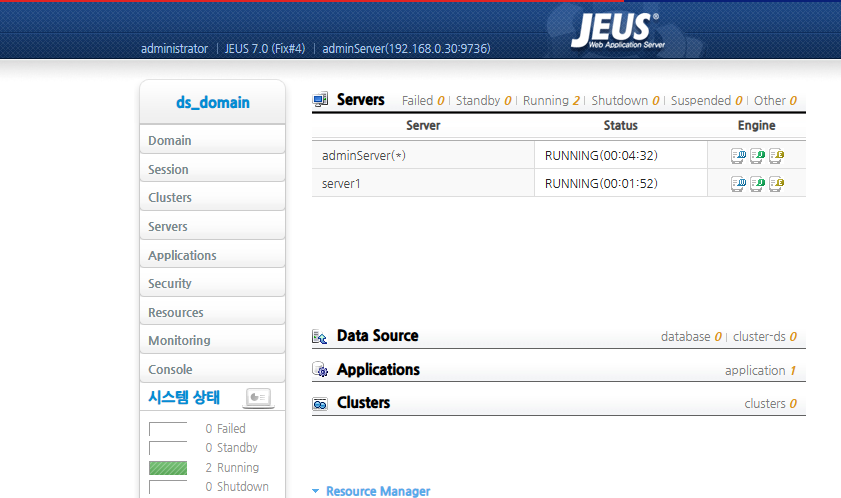
Task: Click the Servers section heading
Action: click(x=360, y=100)
